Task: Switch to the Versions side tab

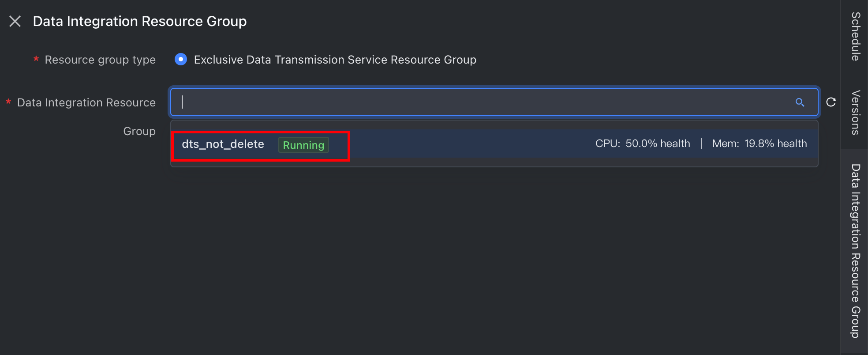Action: click(x=855, y=113)
